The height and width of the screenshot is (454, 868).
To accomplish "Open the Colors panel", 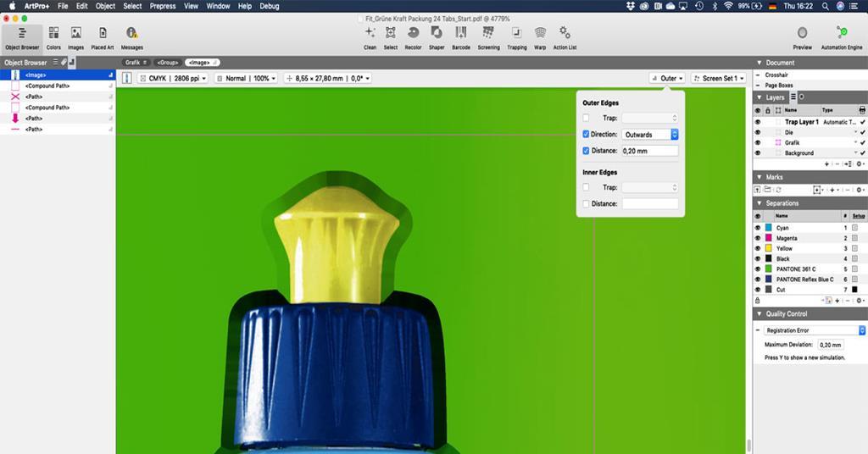I will click(x=53, y=38).
